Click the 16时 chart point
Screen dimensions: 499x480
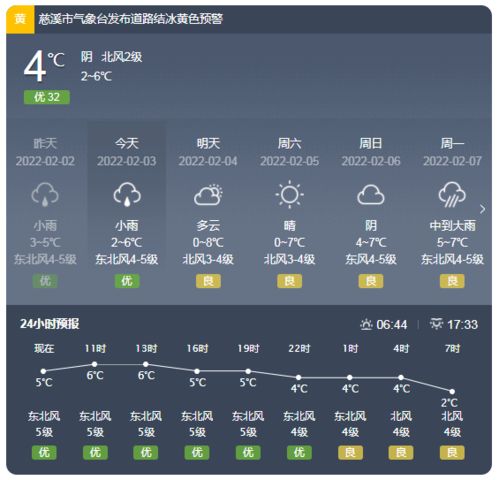point(197,371)
